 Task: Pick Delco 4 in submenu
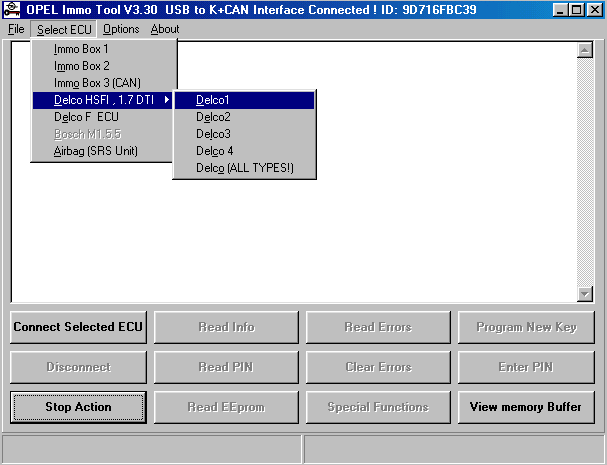point(244,151)
